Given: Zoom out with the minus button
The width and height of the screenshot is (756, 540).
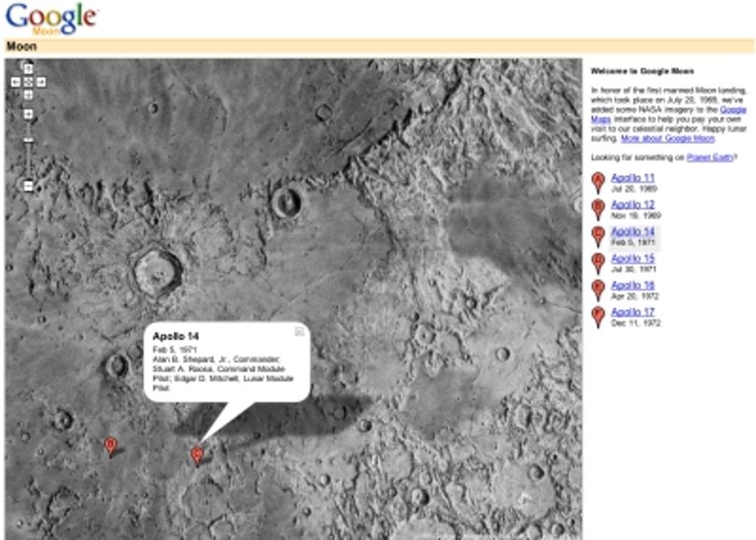Looking at the screenshot, I should coord(28,186).
